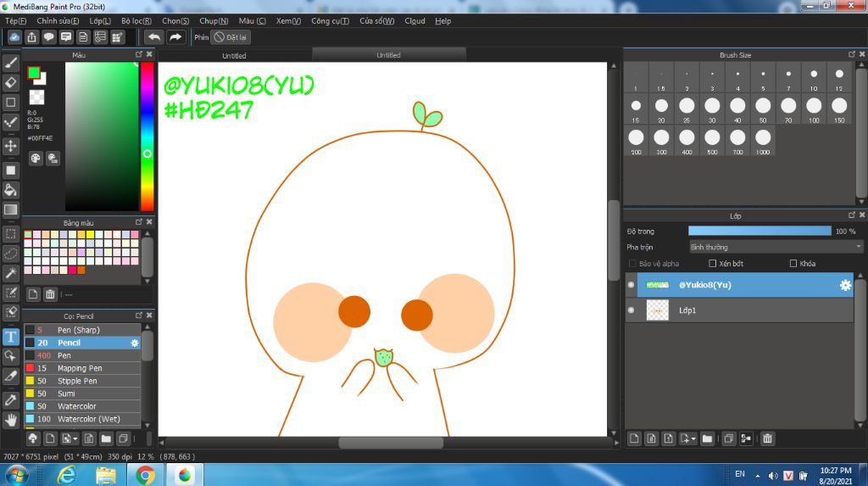
Task: Download cloud brush in the brush panel
Action: [x=33, y=439]
